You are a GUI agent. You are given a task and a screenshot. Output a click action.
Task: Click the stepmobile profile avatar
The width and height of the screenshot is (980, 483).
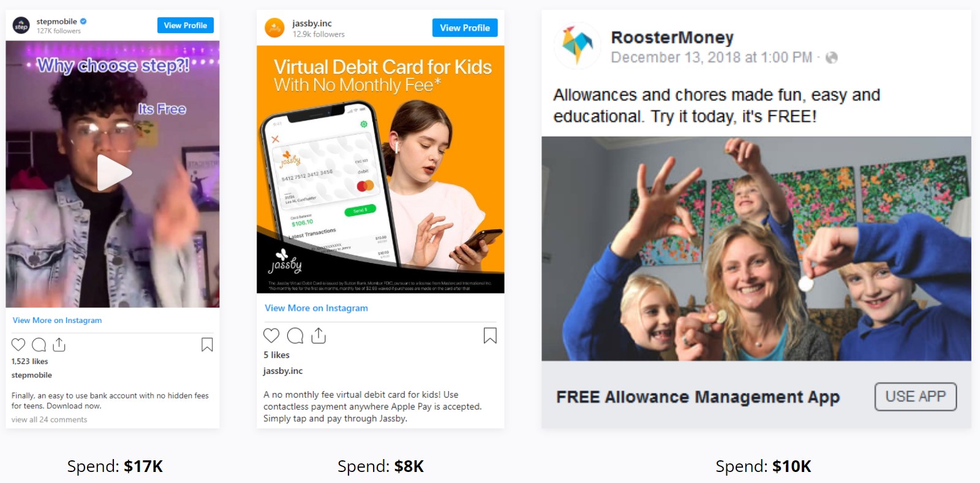[x=21, y=26]
